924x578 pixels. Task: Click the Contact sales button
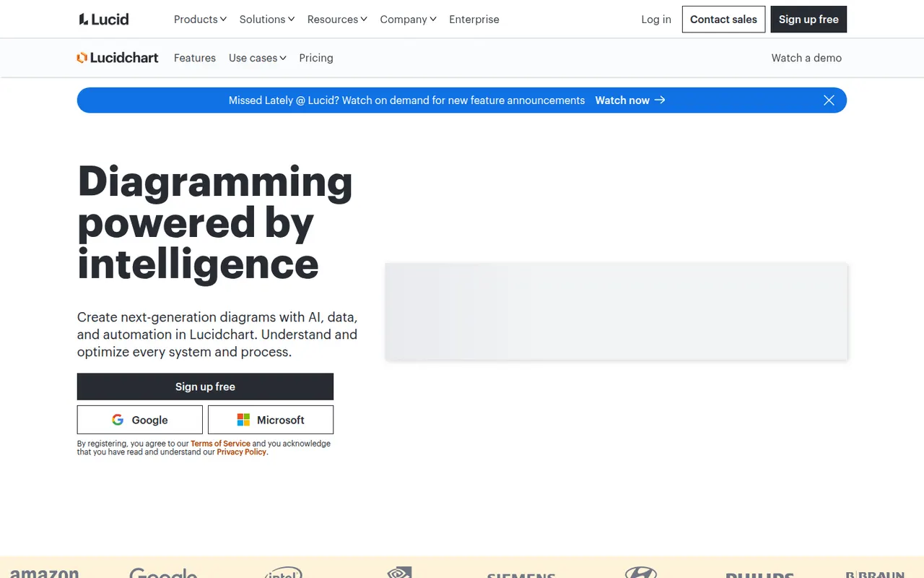tap(723, 20)
